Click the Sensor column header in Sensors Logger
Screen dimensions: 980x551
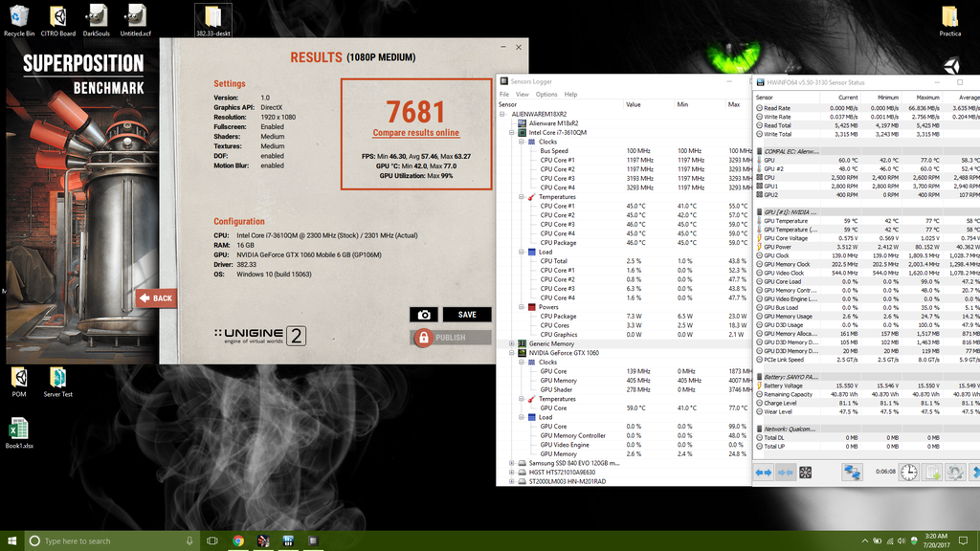point(560,104)
